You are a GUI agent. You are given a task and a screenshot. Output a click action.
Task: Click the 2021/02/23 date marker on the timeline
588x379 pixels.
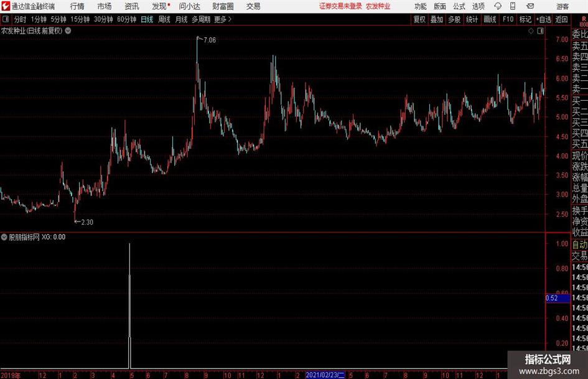325,375
